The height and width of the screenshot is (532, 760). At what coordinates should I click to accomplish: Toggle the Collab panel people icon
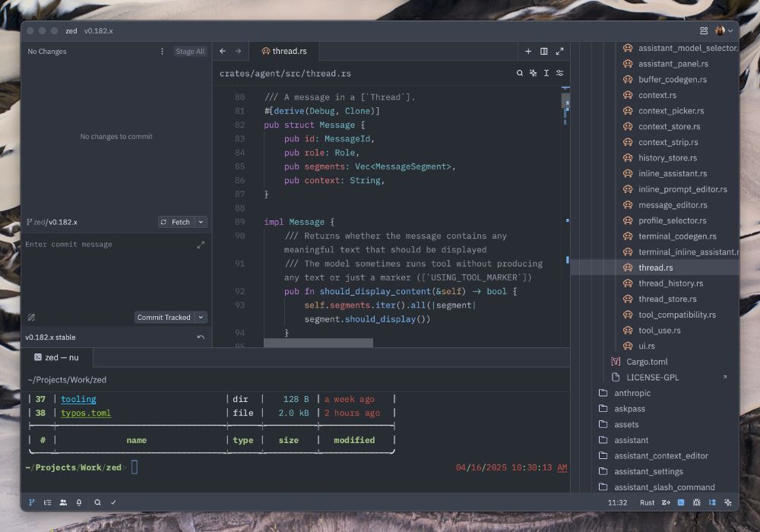[63, 502]
